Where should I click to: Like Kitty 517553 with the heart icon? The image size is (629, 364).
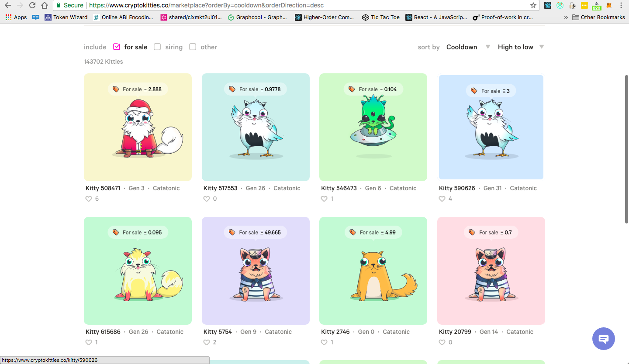tap(207, 199)
